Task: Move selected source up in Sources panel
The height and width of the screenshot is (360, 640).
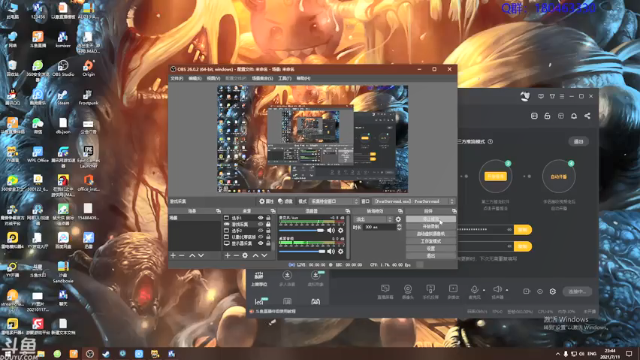Action: (x=256, y=256)
